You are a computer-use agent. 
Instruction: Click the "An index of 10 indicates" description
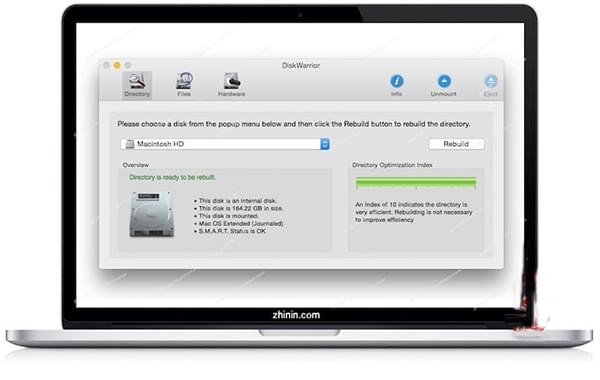coord(414,212)
